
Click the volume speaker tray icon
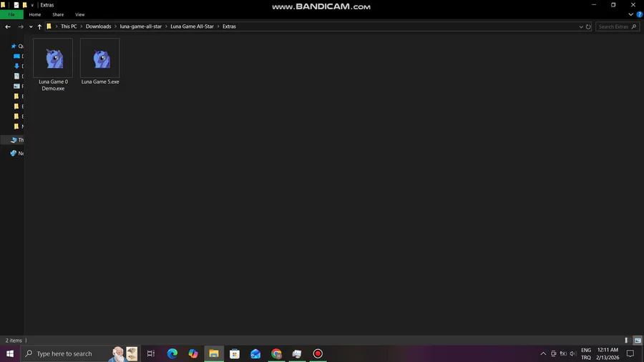573,353
